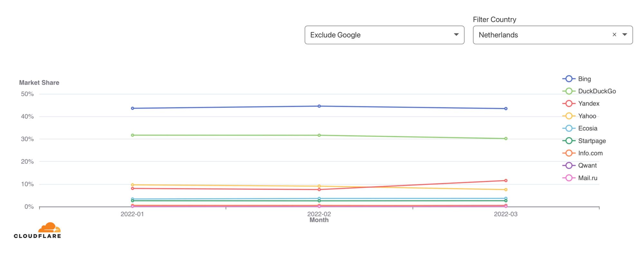The width and height of the screenshot is (644, 265).
Task: Click the Ecosia legend marker icon
Action: pyautogui.click(x=569, y=128)
